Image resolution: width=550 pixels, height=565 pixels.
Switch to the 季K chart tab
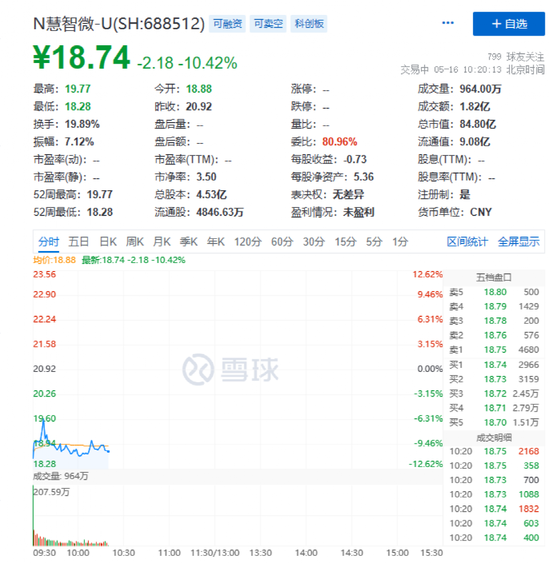[x=189, y=241]
